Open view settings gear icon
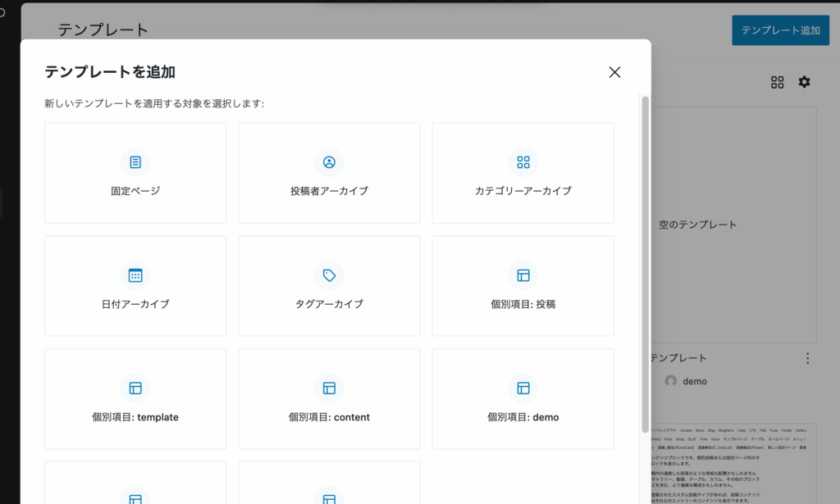The image size is (840, 504). [x=804, y=82]
